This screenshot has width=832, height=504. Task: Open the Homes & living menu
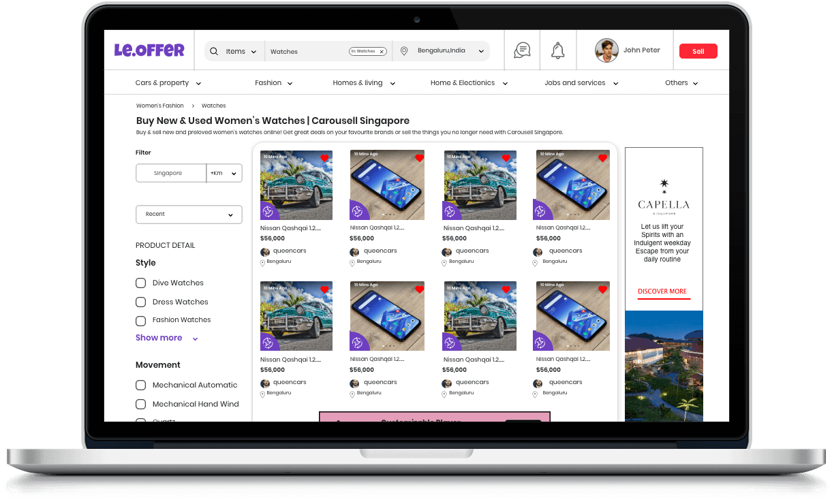[364, 83]
